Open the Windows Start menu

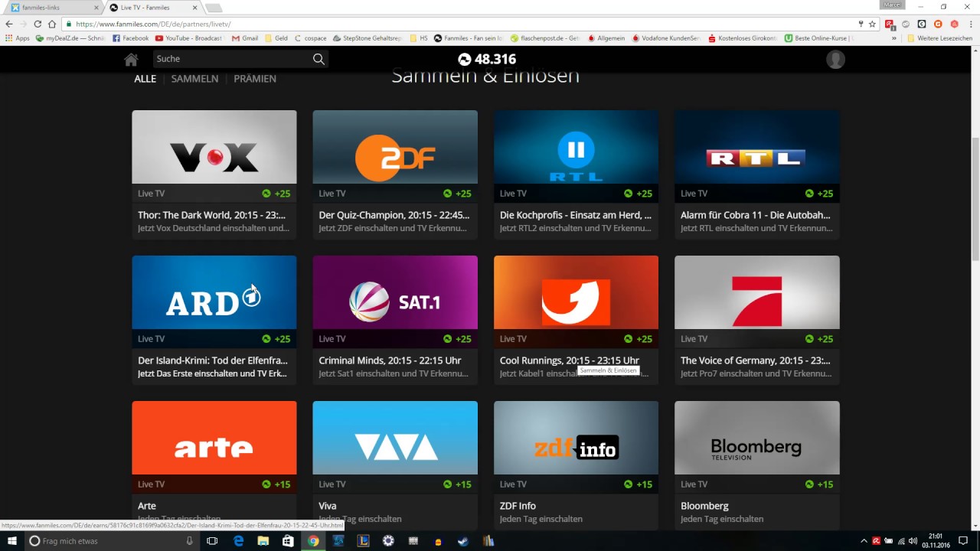(x=11, y=541)
